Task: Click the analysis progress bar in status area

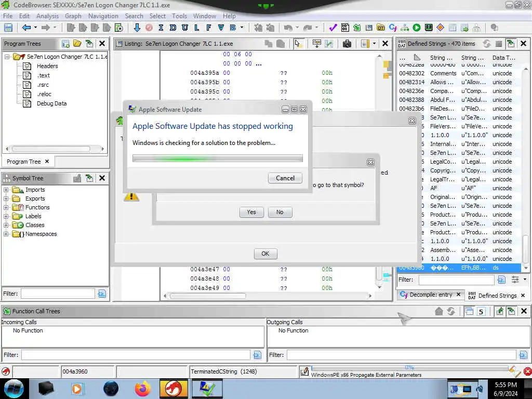Action: tap(409, 368)
